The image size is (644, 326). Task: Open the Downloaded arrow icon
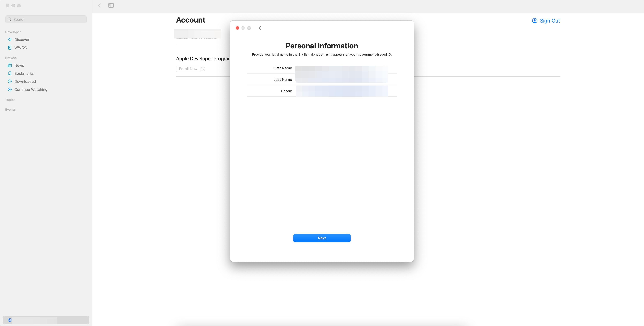click(x=10, y=81)
